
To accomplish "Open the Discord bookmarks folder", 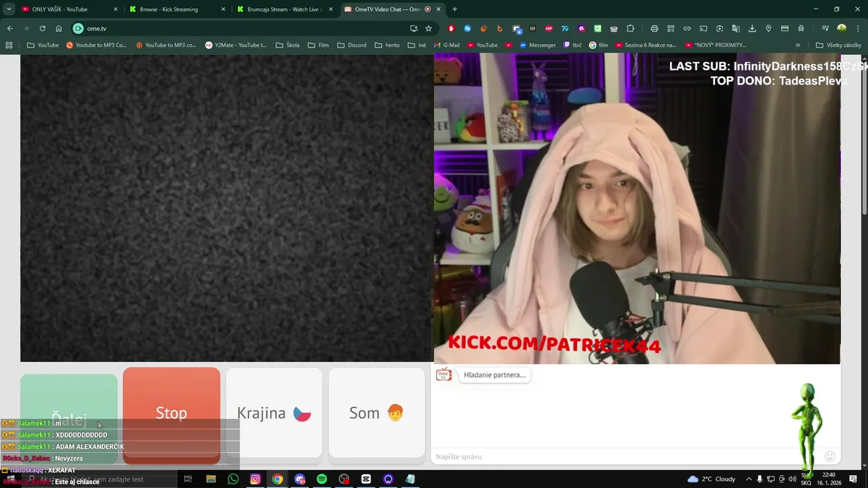I will coord(351,45).
